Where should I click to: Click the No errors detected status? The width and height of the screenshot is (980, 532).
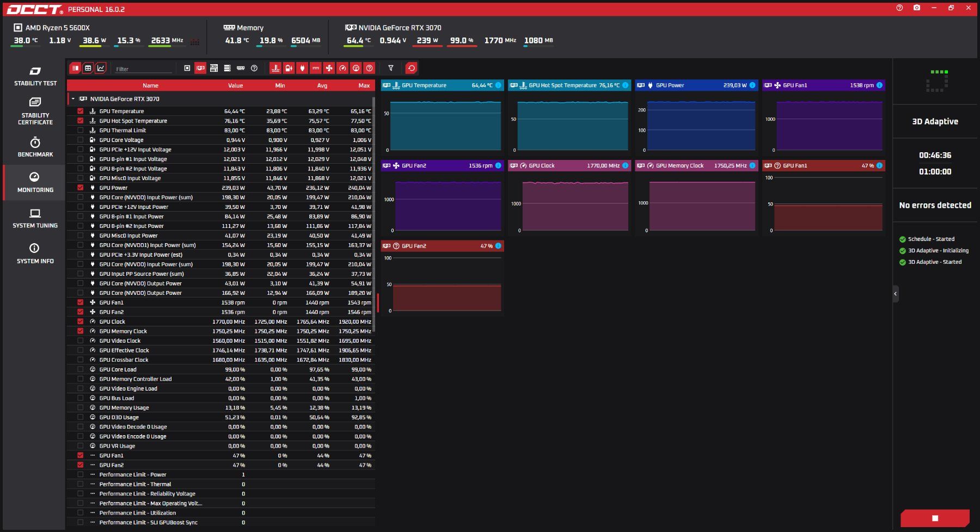935,206
